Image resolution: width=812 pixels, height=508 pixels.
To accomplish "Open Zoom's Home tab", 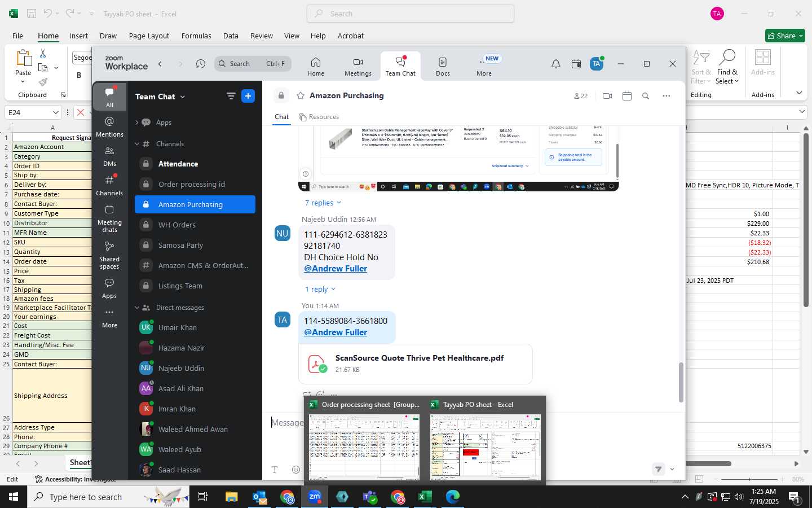I will (x=316, y=67).
